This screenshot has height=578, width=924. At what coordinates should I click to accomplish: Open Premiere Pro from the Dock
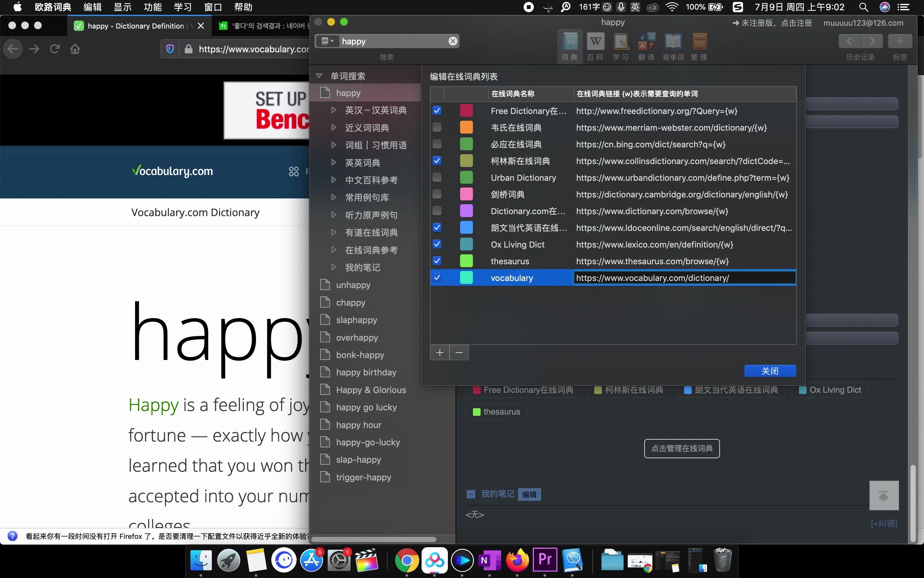click(545, 560)
